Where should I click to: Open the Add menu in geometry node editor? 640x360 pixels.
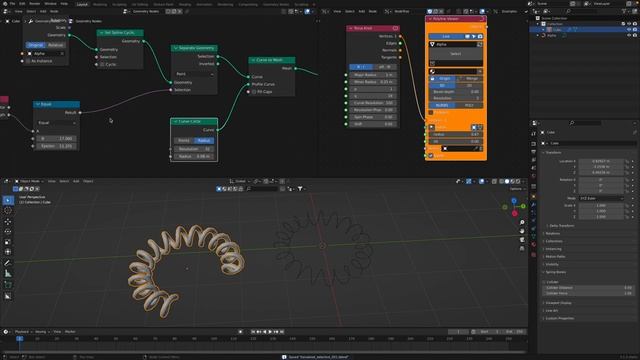click(x=43, y=11)
